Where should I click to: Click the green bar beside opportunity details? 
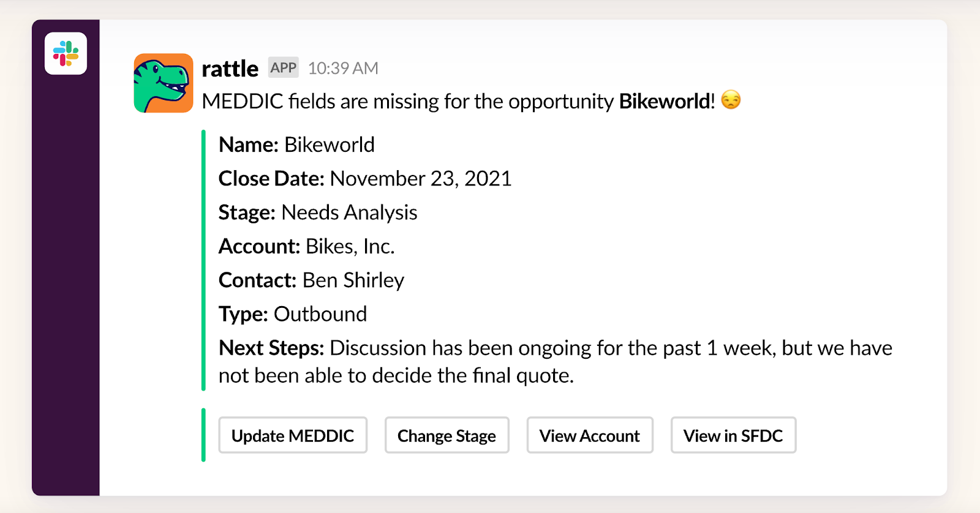203,260
